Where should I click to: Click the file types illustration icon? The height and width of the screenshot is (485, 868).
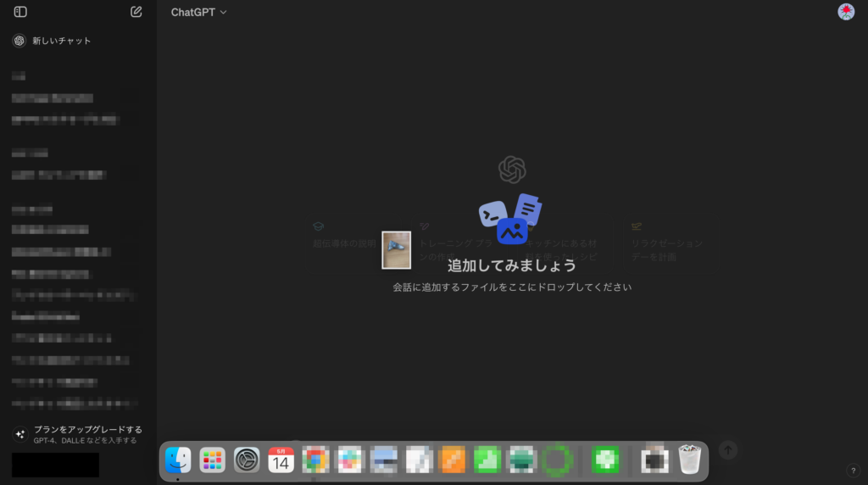(510, 219)
